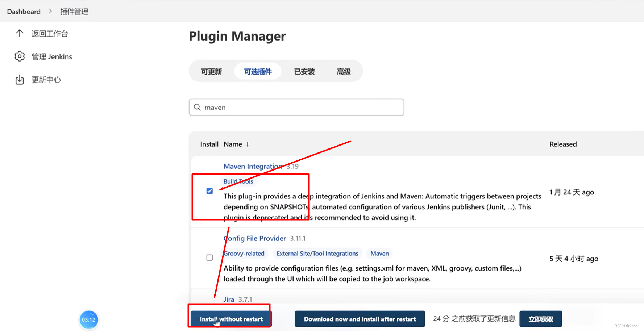The image size is (644, 331).
Task: Switch to the 可更新 tab
Action: pyautogui.click(x=211, y=71)
